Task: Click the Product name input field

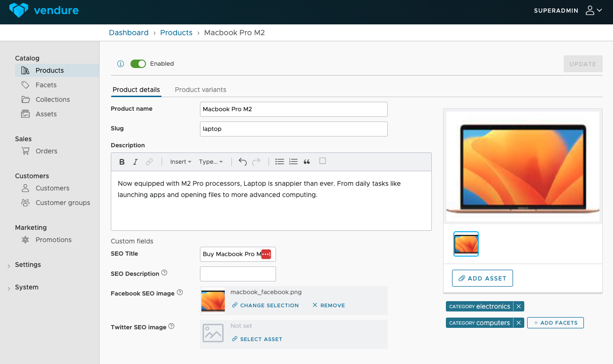Action: point(294,109)
